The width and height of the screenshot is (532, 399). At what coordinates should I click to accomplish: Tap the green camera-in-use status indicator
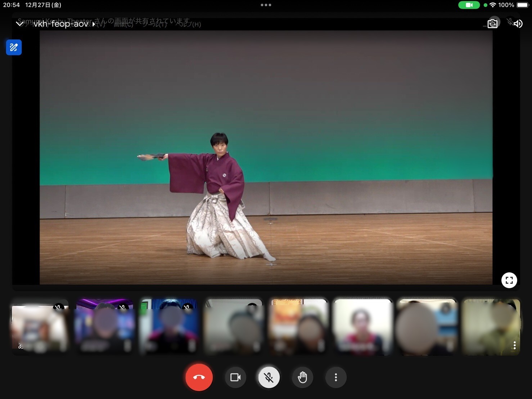tap(469, 5)
